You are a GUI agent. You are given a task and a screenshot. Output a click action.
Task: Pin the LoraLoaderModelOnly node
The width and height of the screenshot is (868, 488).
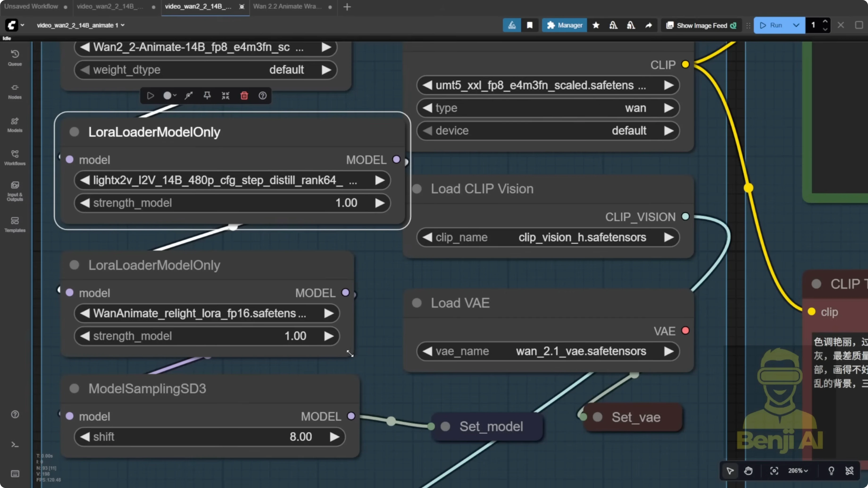pos(207,96)
